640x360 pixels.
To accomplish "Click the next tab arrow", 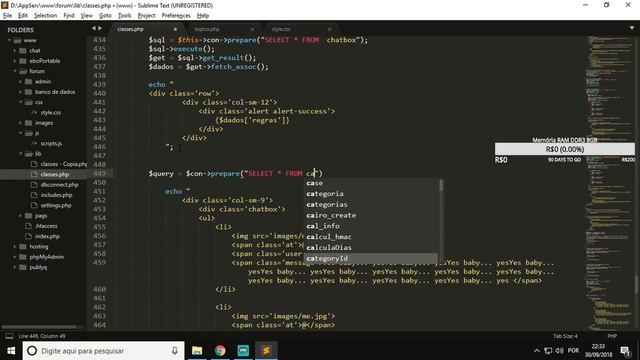I will click(100, 28).
